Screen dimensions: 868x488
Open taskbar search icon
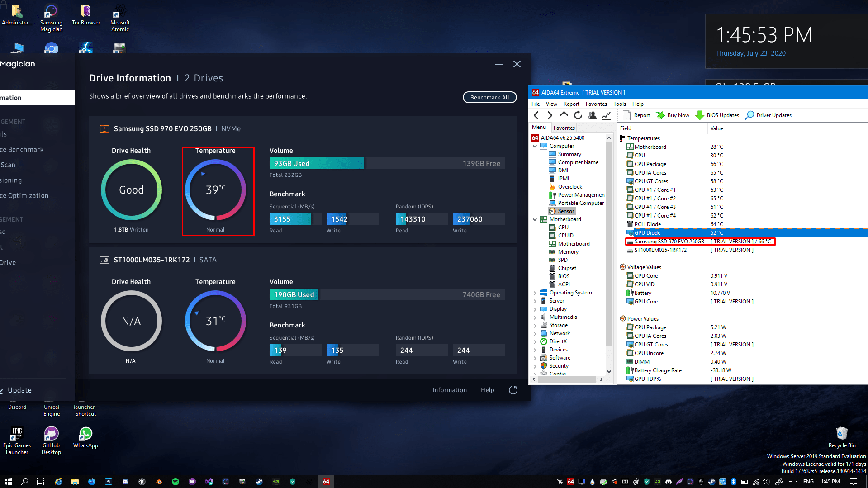click(24, 482)
